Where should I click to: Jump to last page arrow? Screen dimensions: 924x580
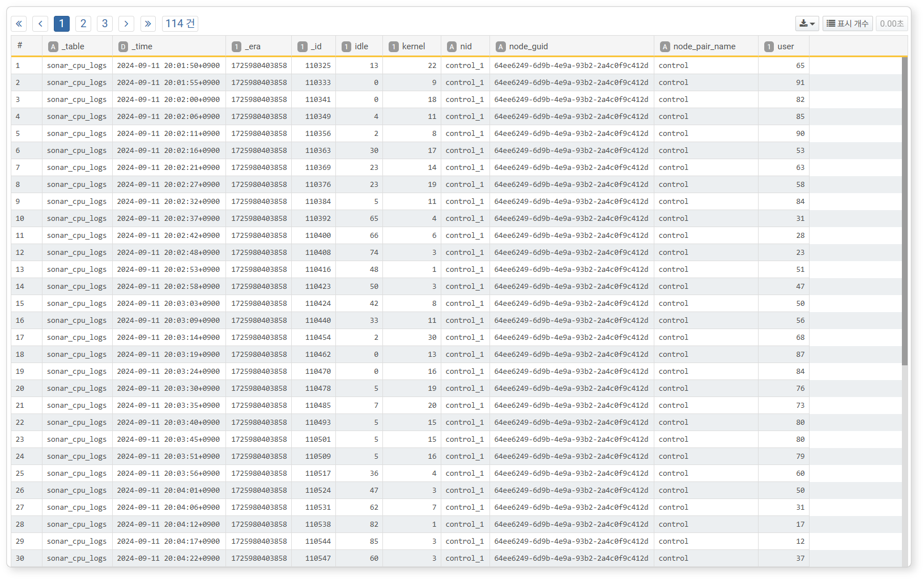(148, 23)
